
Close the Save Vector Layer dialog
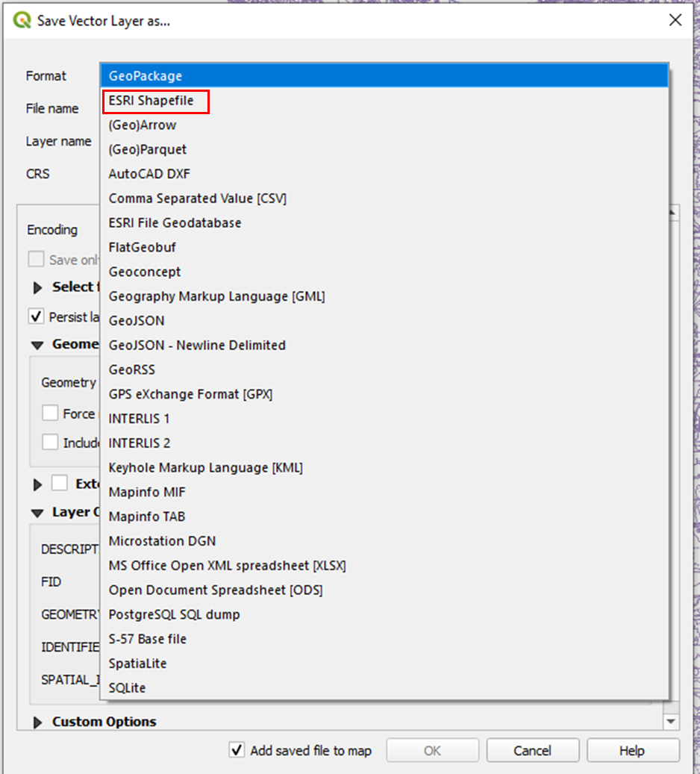675,20
